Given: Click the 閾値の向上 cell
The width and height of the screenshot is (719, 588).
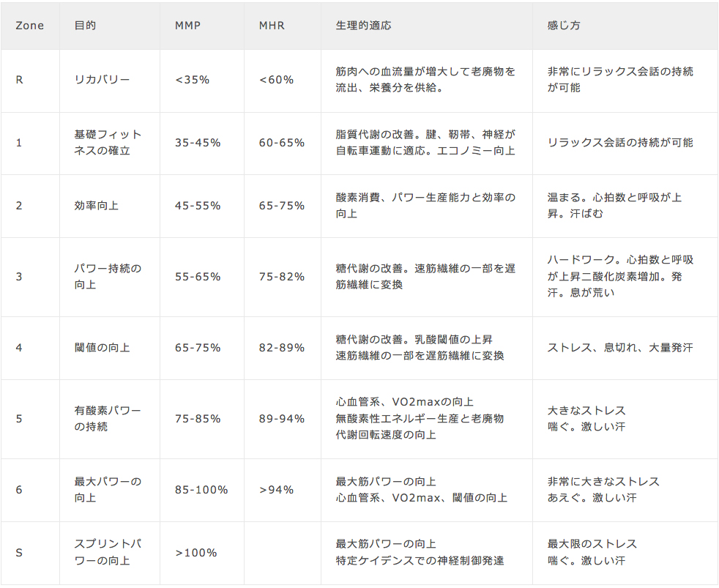Looking at the screenshot, I should tap(102, 348).
